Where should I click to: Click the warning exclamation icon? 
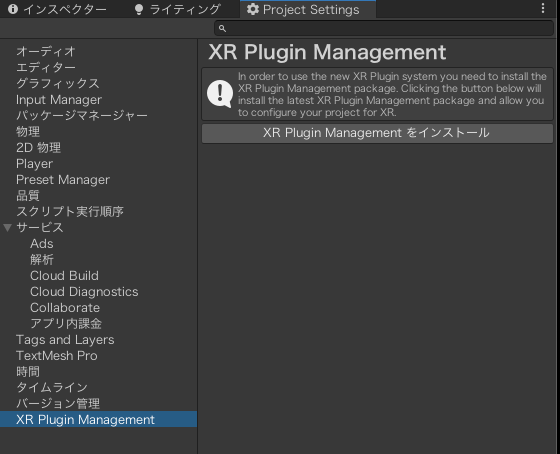pyautogui.click(x=220, y=94)
